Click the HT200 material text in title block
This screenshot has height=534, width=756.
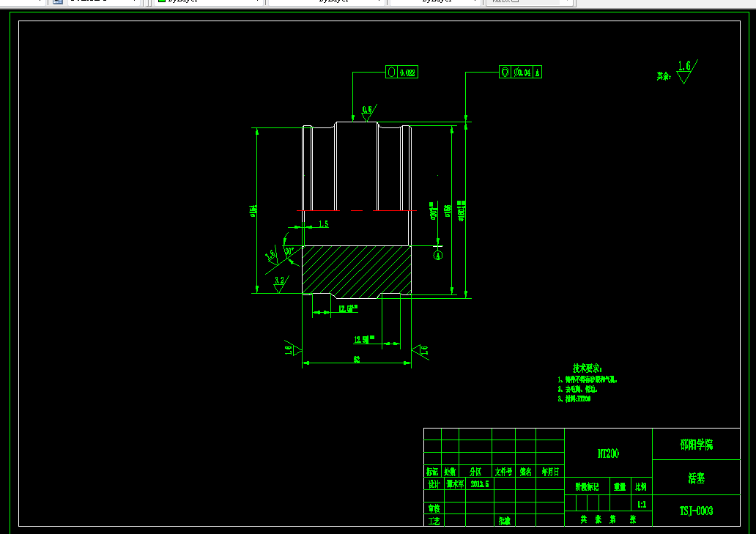pos(608,453)
